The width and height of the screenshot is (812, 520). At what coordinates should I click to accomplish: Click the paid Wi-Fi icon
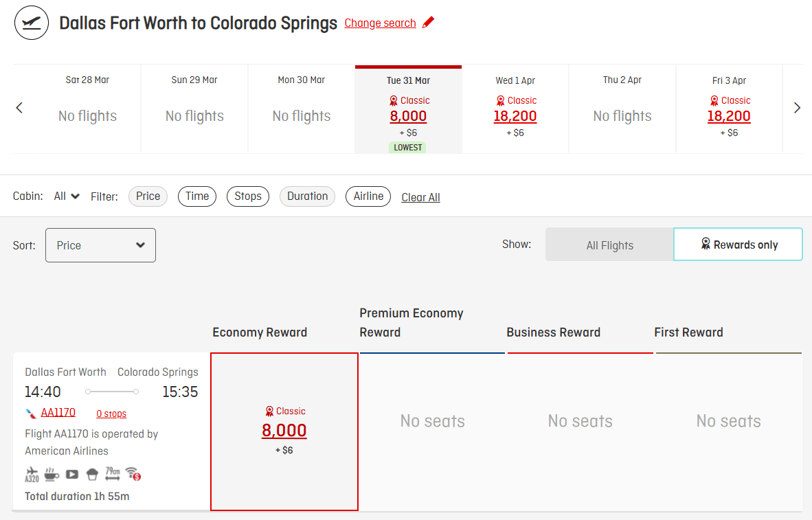[x=133, y=474]
